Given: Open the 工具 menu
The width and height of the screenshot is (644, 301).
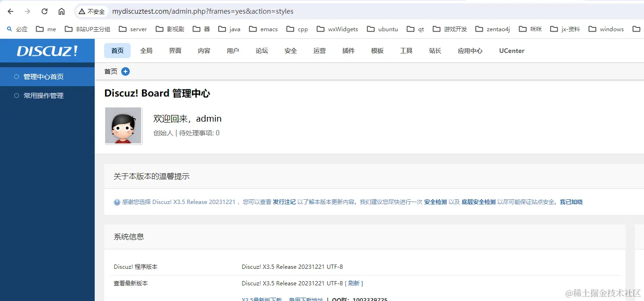Looking at the screenshot, I should tap(406, 51).
